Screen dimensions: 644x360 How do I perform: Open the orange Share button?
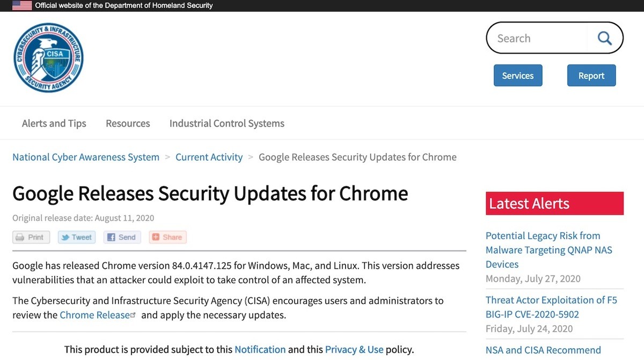(x=168, y=237)
